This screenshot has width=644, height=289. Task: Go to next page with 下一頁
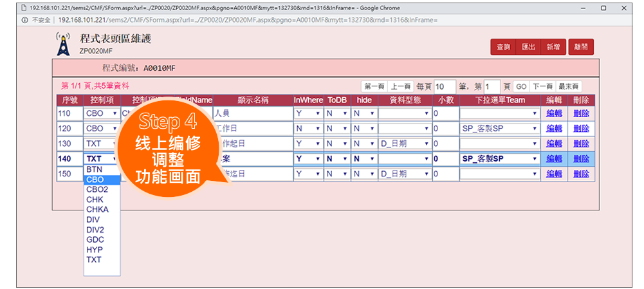[x=542, y=87]
